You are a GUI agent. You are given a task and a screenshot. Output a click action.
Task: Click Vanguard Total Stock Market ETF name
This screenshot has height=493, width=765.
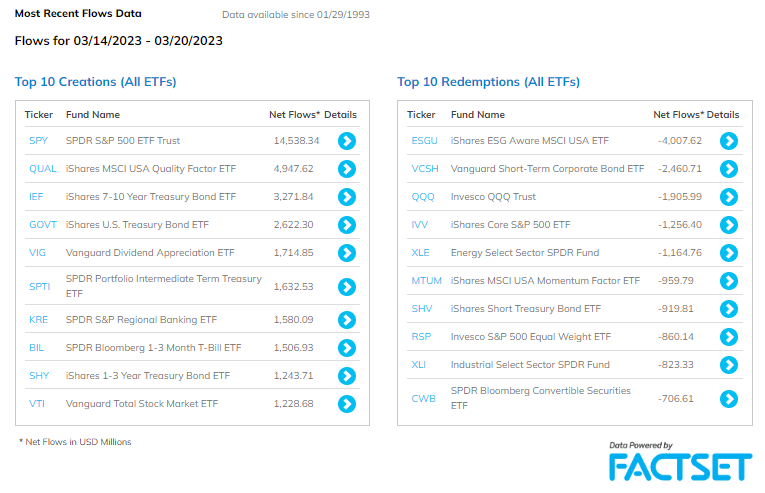(142, 404)
